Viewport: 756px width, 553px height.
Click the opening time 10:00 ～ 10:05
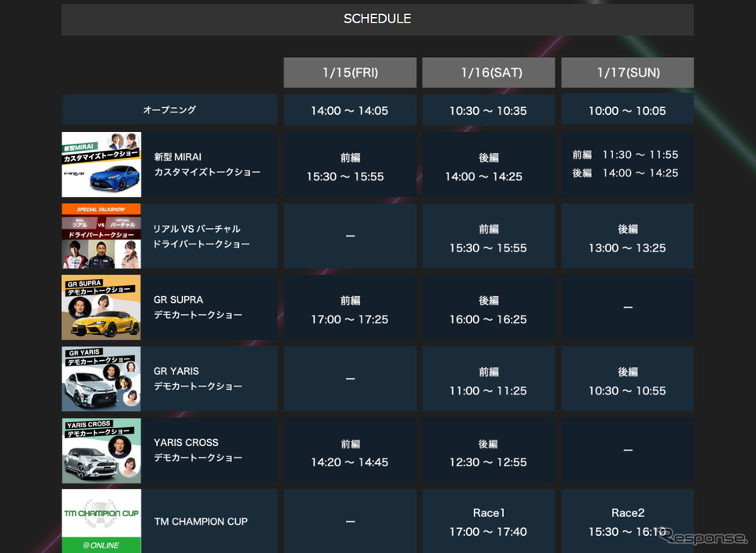coord(627,110)
